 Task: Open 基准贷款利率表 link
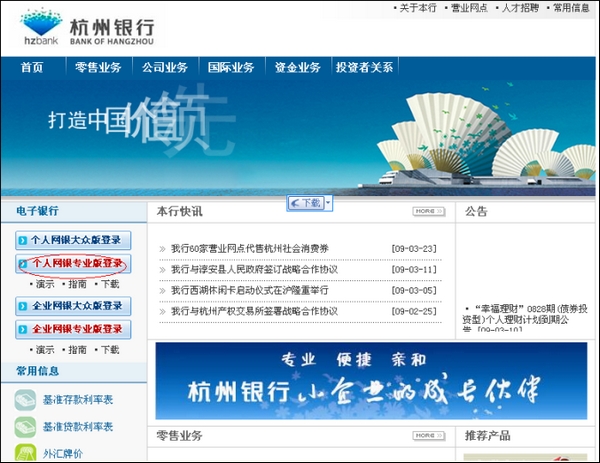click(x=78, y=427)
